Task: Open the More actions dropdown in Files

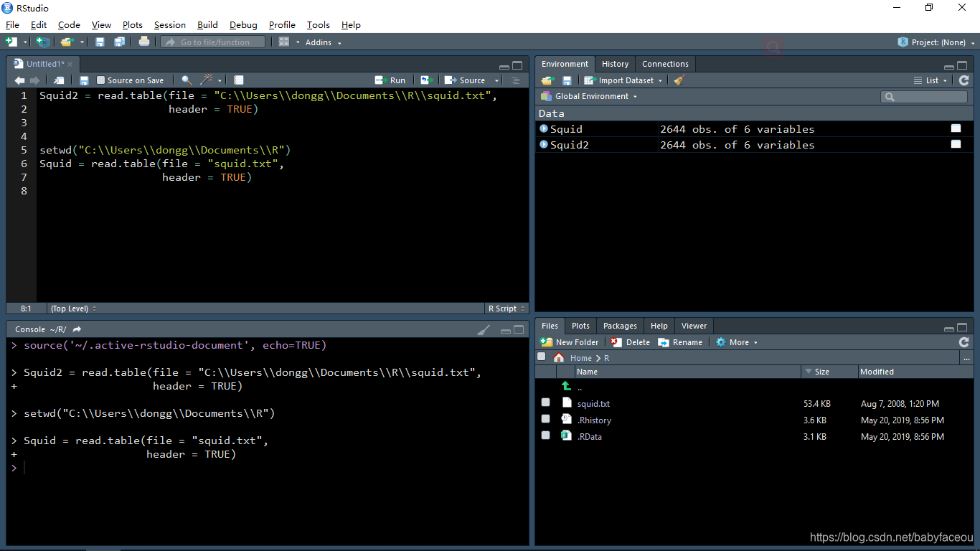Action: coord(737,342)
